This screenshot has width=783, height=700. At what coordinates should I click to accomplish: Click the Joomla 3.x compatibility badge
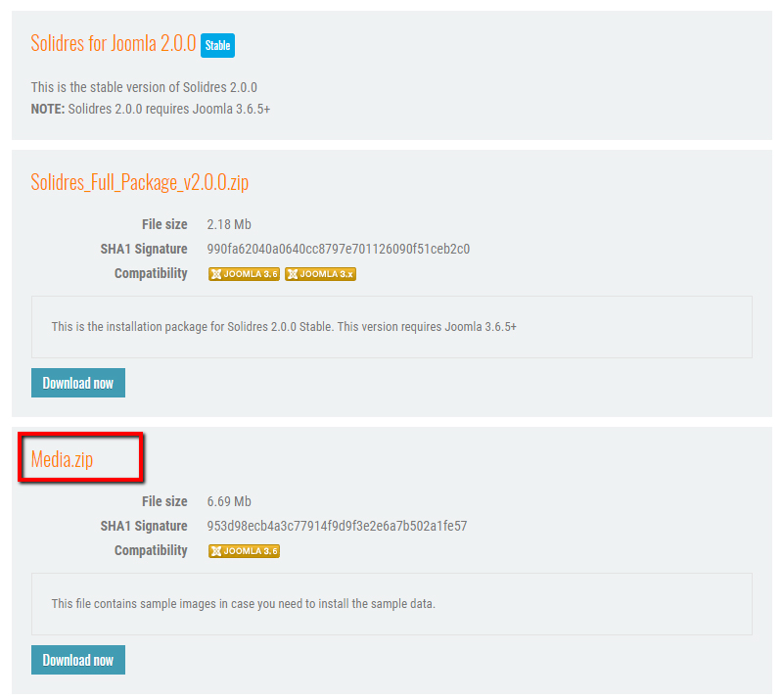pos(320,274)
